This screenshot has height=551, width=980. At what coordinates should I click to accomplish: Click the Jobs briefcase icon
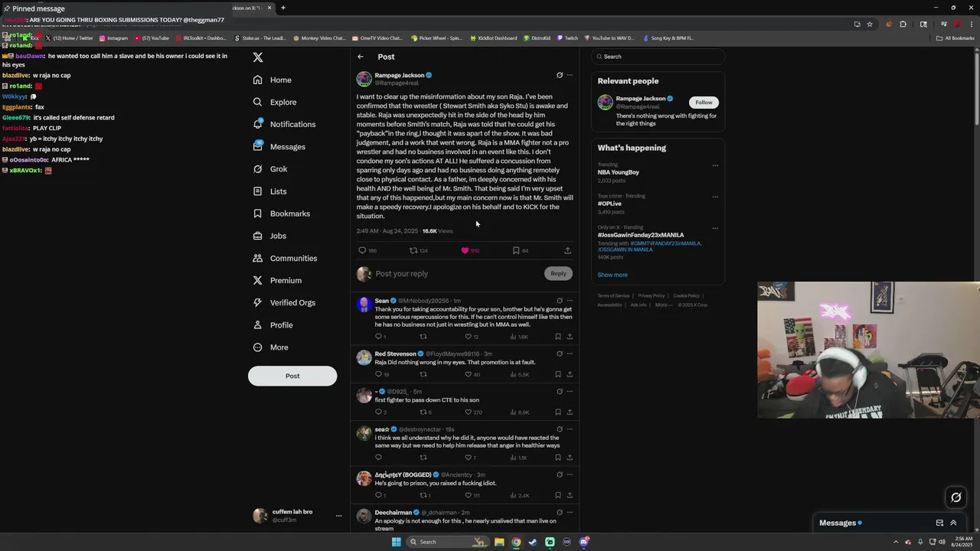coord(258,236)
